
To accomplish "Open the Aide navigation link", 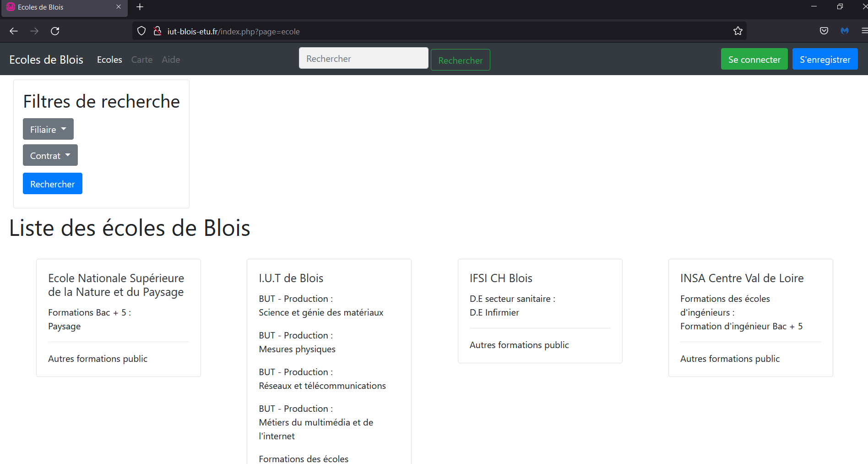I will point(171,60).
